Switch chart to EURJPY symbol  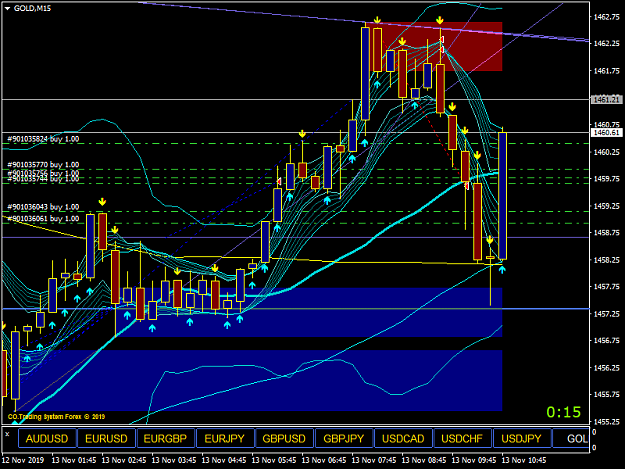point(225,439)
